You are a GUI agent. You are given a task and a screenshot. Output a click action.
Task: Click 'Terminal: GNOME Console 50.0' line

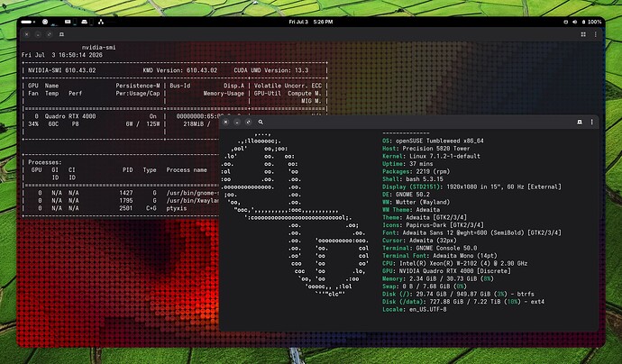coord(430,248)
